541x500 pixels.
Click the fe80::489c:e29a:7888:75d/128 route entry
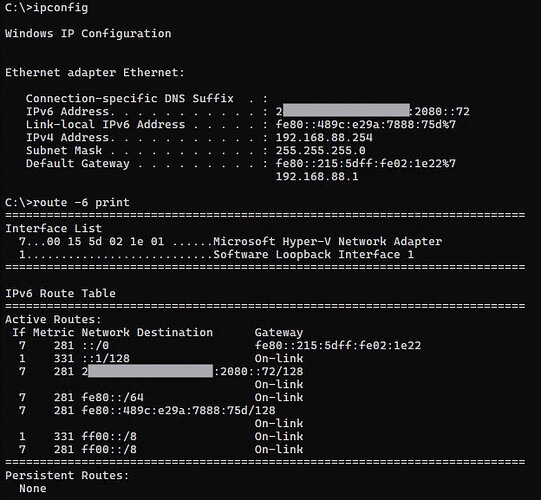click(178, 410)
